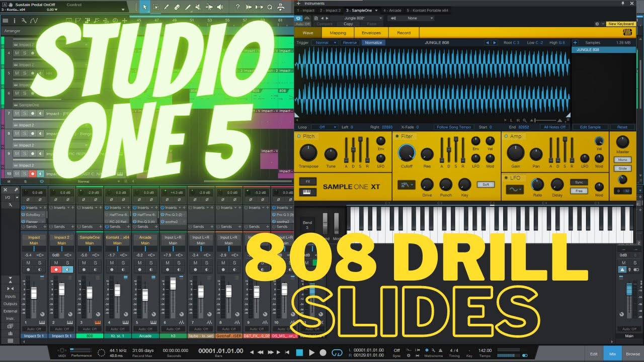Disarm record on Impact 2 channel

coord(56,269)
